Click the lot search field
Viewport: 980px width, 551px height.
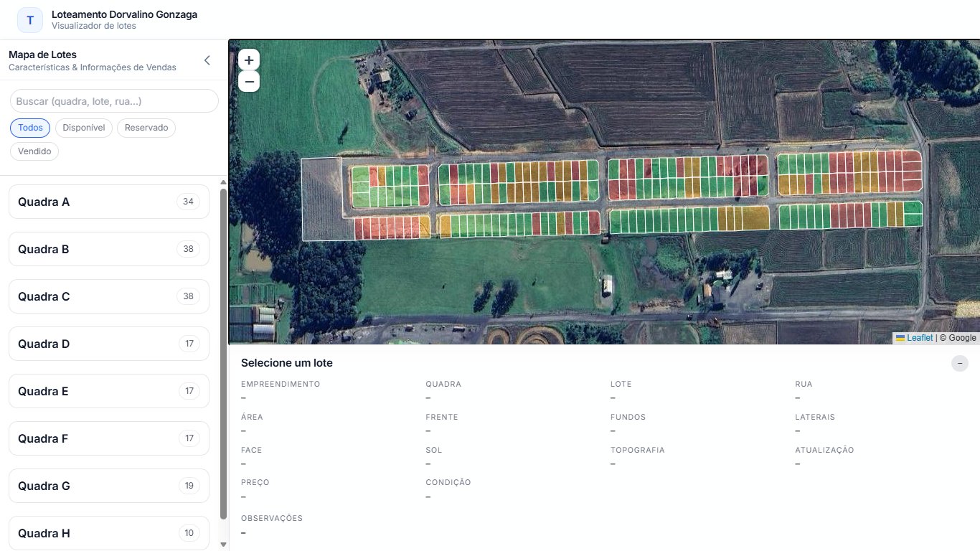pyautogui.click(x=114, y=101)
